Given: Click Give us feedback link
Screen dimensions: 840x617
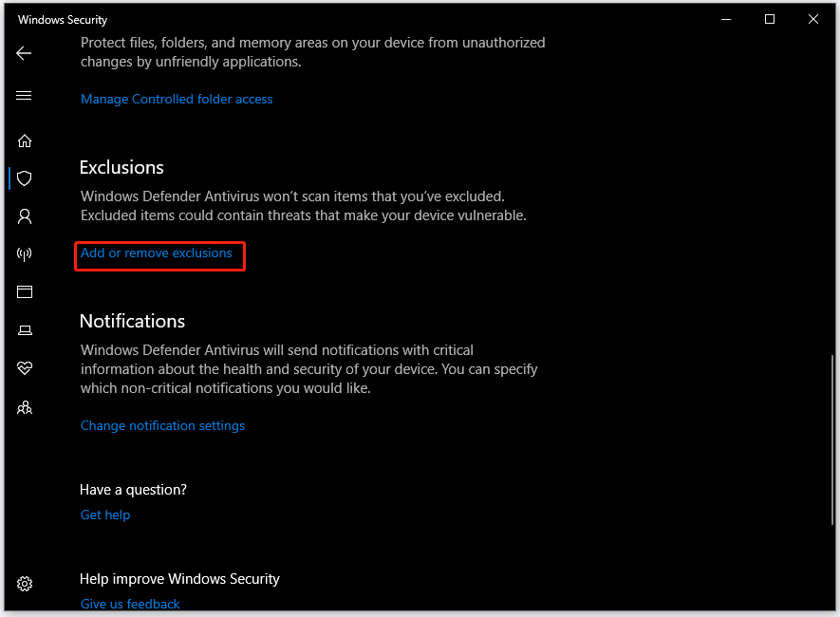Looking at the screenshot, I should tap(130, 604).
